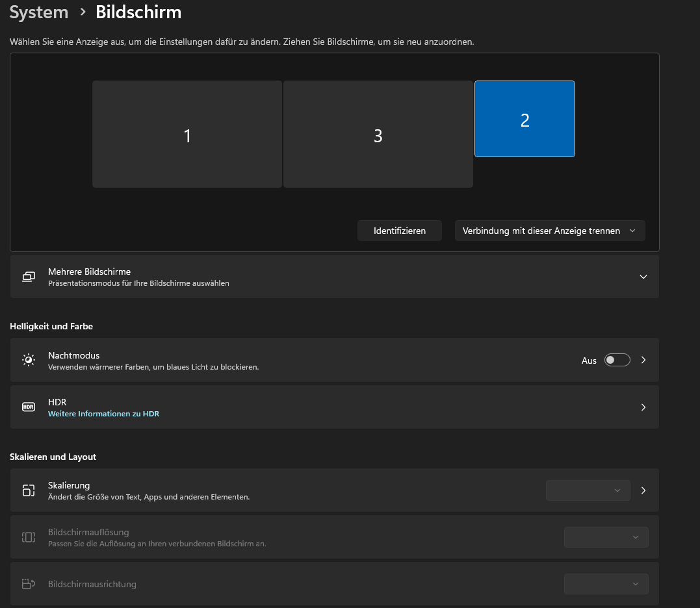Open HDR settings via chevron arrow
The width and height of the screenshot is (700, 608).
643,407
